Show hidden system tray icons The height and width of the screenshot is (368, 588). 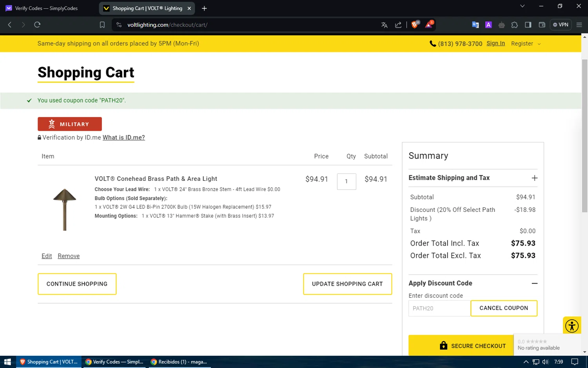(526, 362)
